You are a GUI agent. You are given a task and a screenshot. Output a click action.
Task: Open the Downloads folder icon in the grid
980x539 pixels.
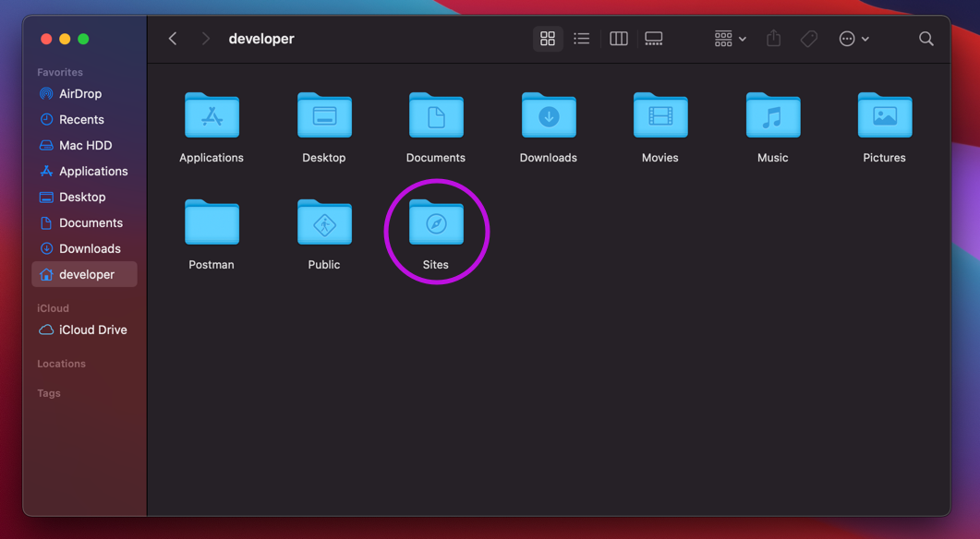point(549,115)
